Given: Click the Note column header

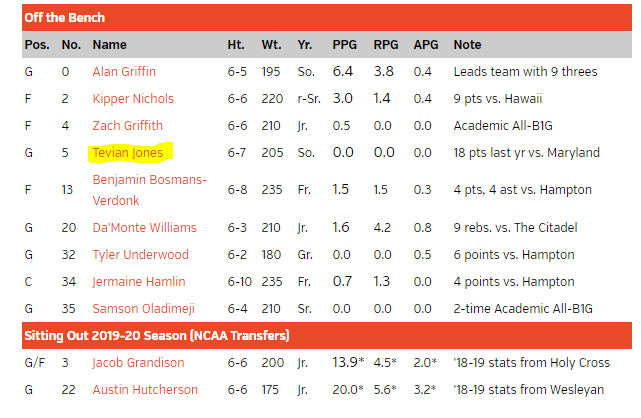Looking at the screenshot, I should (x=467, y=45).
